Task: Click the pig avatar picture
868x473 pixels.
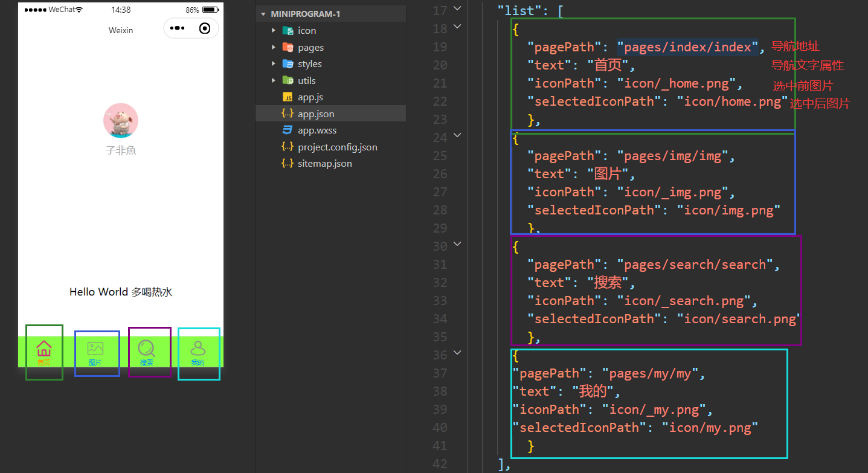Action: click(x=121, y=120)
